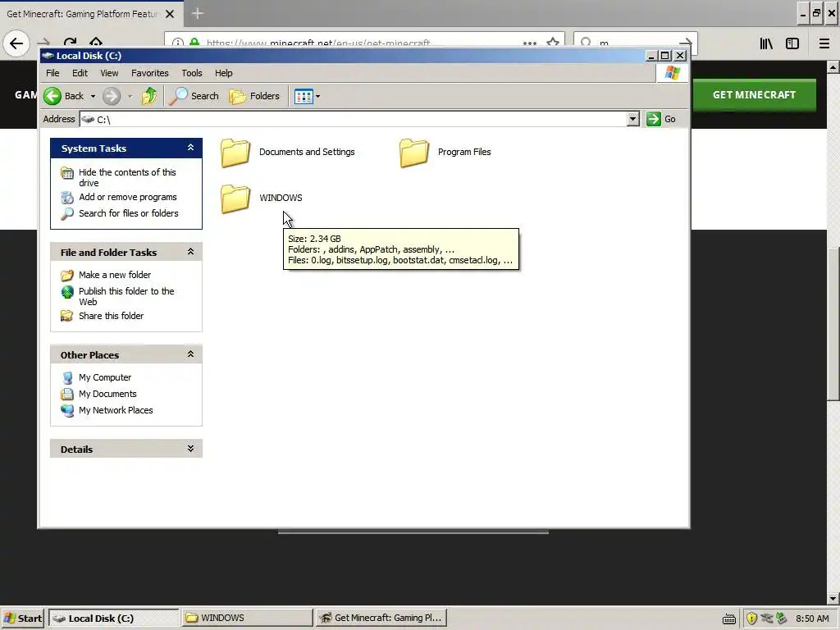Select the Get Minecraft browser tab
Image resolution: width=840 pixels, height=630 pixels.
pyautogui.click(x=82, y=14)
